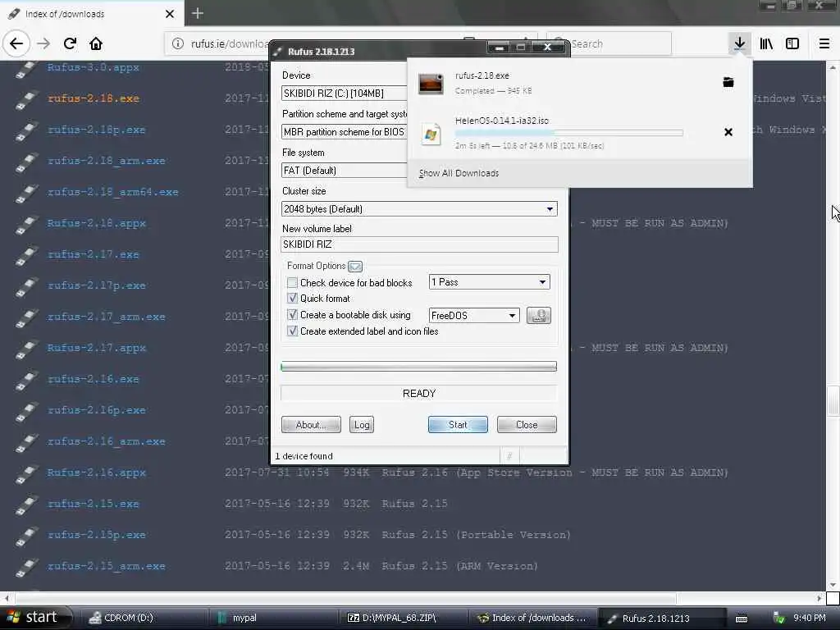Click the rufus.ie address bar
This screenshot has width=840, height=630.
click(230, 43)
